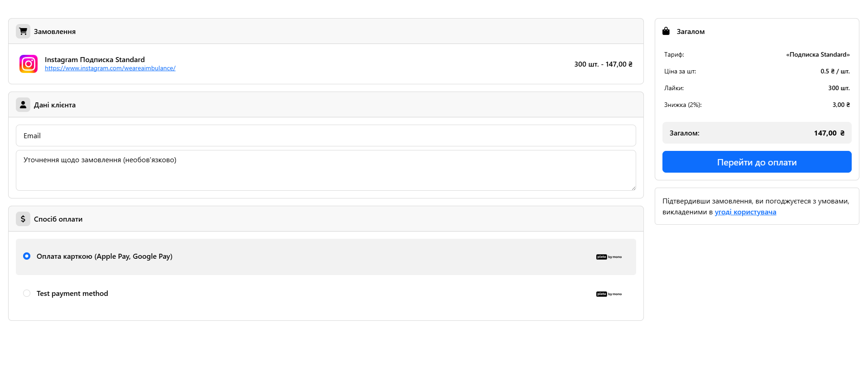
Task: Click the Перейти до оплати button
Action: (757, 162)
